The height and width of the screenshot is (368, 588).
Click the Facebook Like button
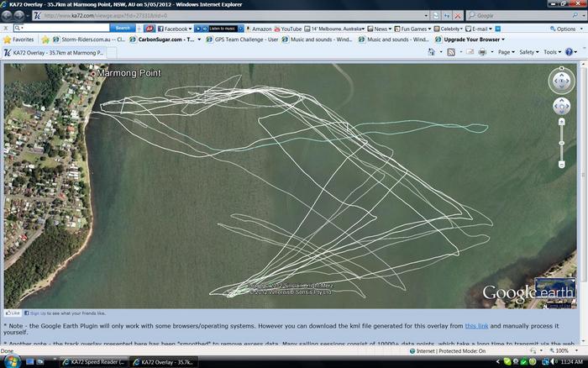[13, 313]
